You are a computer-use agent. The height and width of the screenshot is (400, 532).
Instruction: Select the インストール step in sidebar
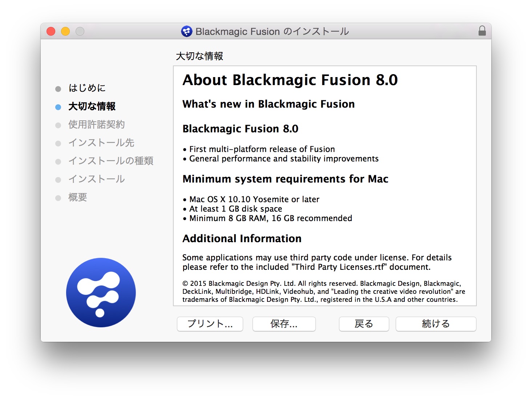pos(97,179)
